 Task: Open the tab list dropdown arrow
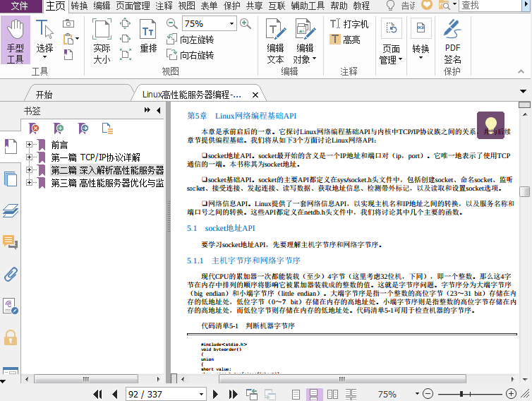pyautogui.click(x=523, y=91)
